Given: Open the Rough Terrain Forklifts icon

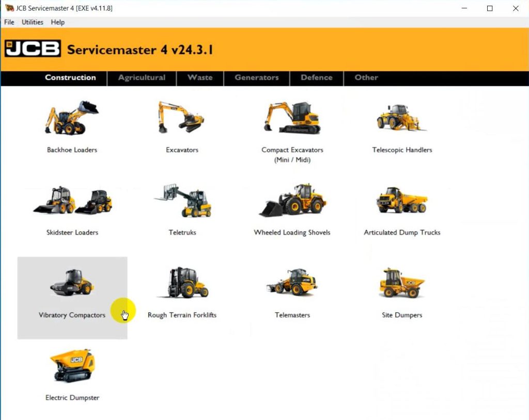Looking at the screenshot, I should click(x=182, y=283).
